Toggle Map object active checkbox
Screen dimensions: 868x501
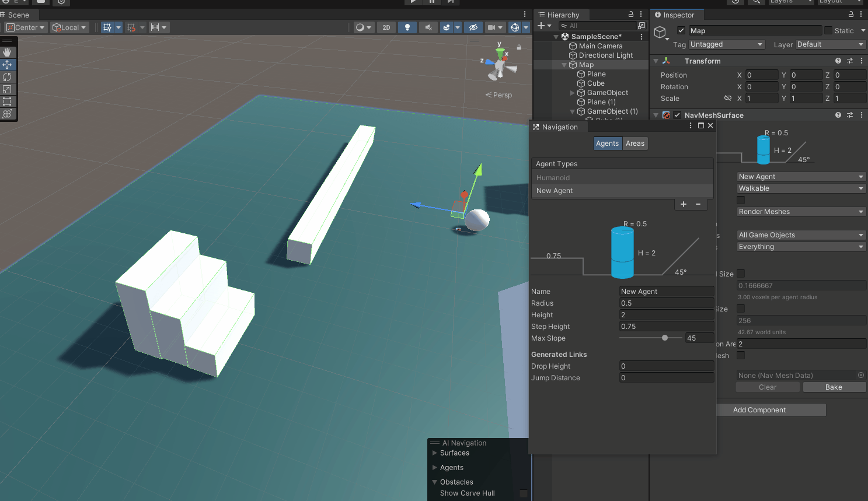[x=681, y=30]
